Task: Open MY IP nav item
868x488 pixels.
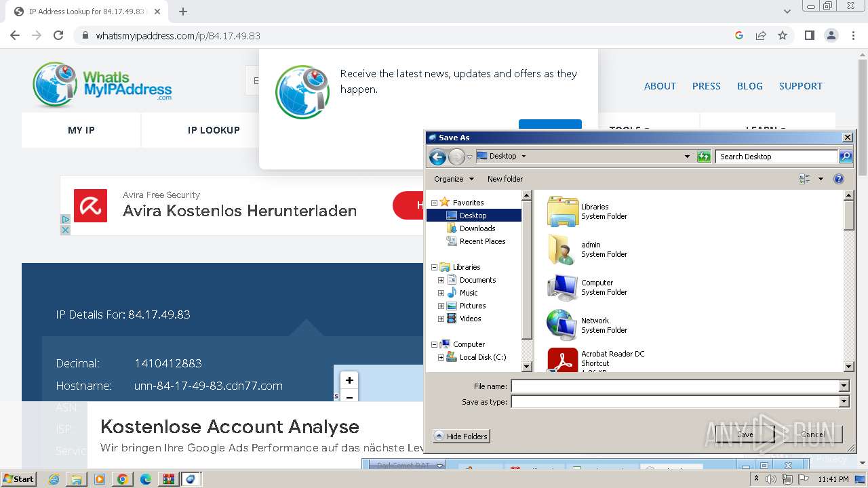Action: pos(81,130)
